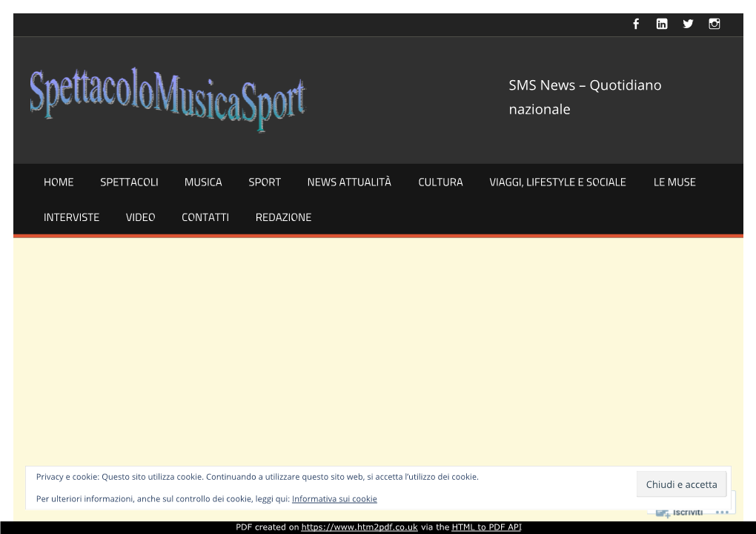Viewport: 756px width, 534px height.
Task: Navigate to NEWS ATTUALITÀ
Action: [349, 182]
